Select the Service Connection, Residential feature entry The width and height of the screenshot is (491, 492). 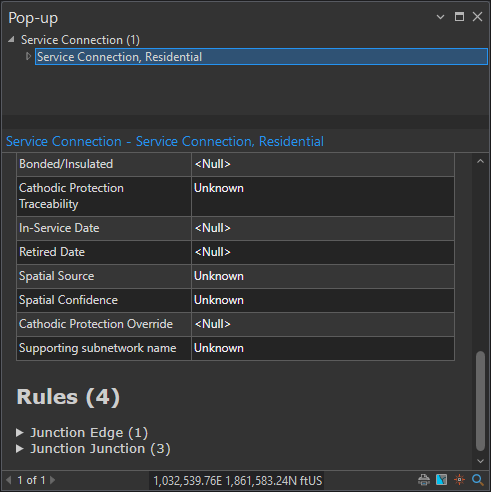pos(261,57)
